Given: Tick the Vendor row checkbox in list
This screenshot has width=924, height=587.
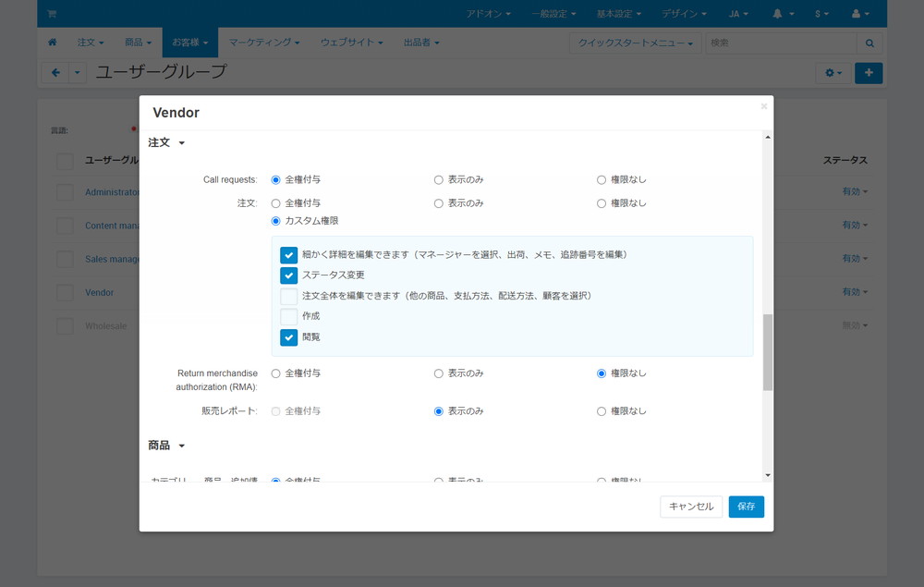Looking at the screenshot, I should point(65,293).
